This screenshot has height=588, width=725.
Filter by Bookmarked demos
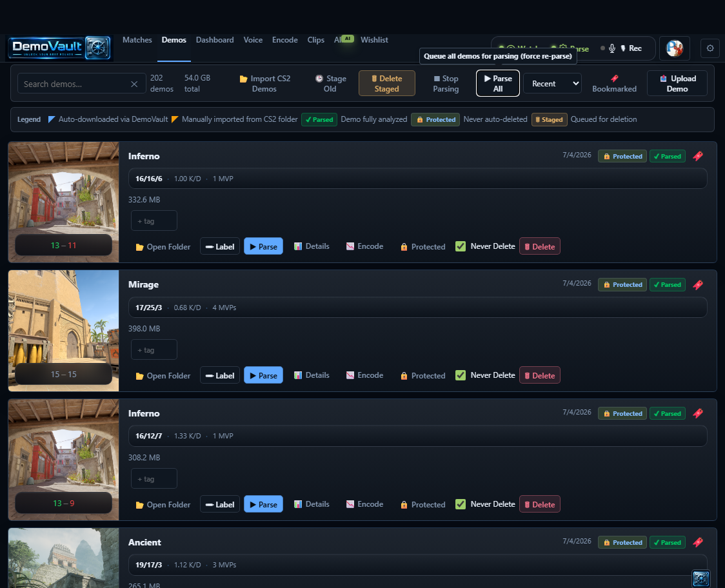point(614,84)
